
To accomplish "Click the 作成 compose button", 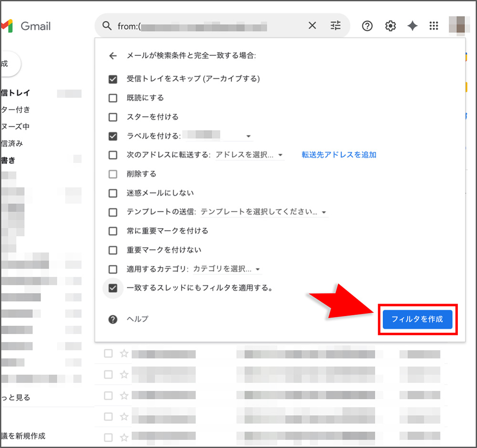I will (10, 64).
